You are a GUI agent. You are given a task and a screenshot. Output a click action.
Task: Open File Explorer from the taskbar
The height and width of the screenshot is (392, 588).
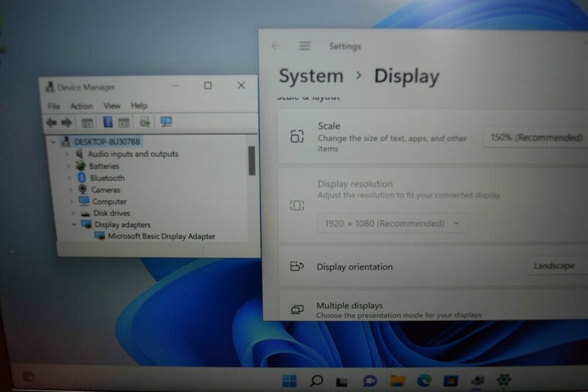pos(397,381)
